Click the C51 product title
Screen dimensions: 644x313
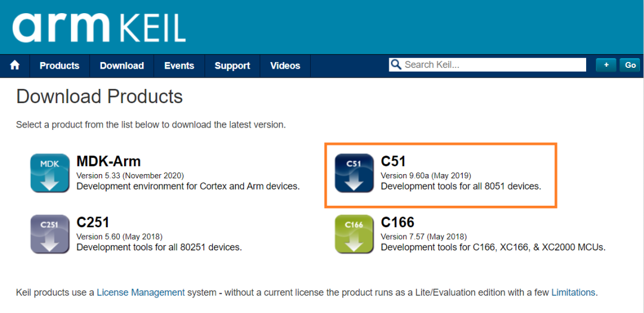[393, 161]
